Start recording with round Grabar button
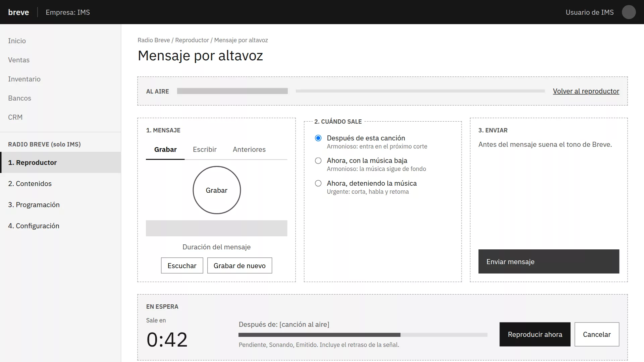The height and width of the screenshot is (362, 644). tap(217, 190)
